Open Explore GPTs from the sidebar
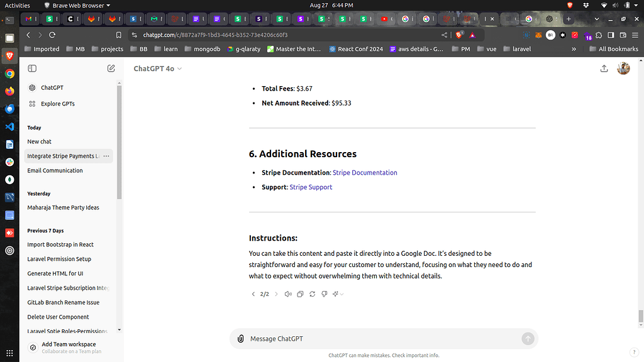The image size is (644, 362). click(x=57, y=103)
